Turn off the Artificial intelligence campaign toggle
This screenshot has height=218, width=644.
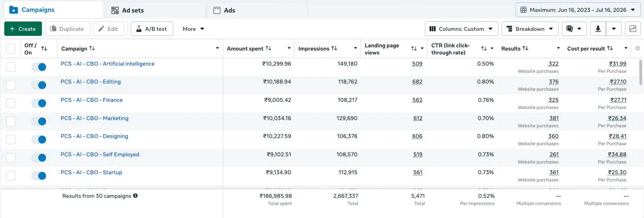click(x=39, y=67)
